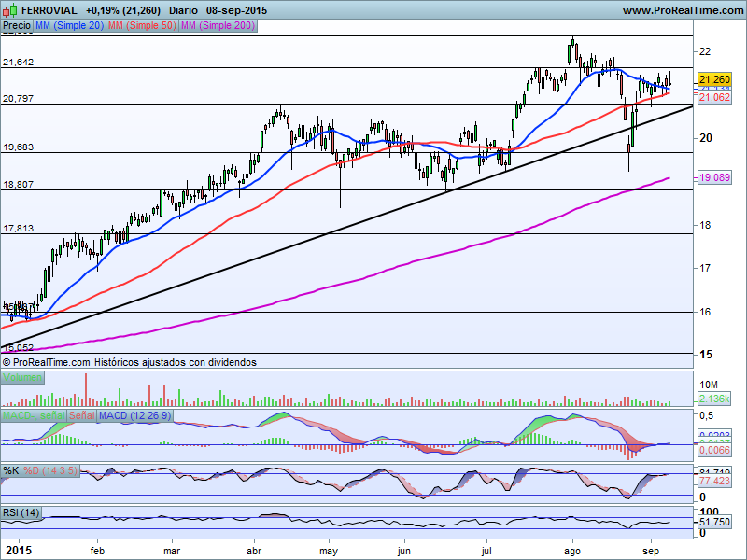Click the MM (Simple 50) legend label
The width and height of the screenshot is (747, 560).
tap(142, 26)
